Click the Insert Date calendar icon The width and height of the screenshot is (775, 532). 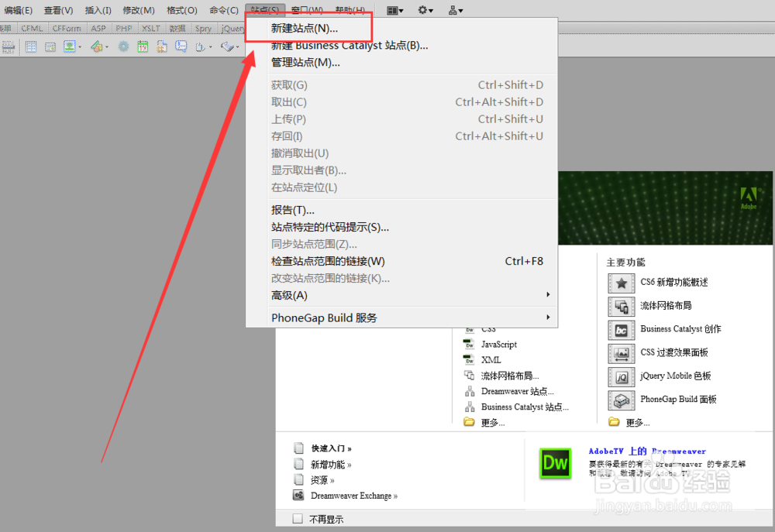pyautogui.click(x=143, y=47)
